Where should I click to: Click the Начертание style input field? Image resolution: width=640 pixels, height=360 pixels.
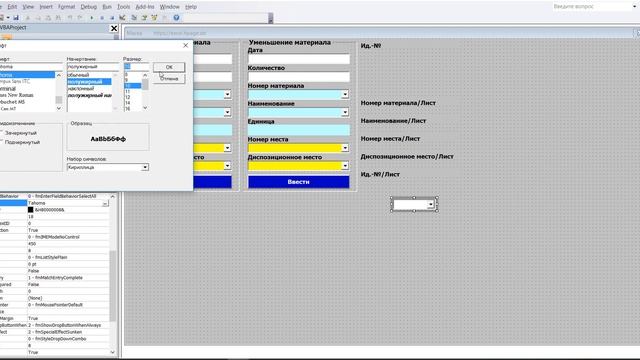pyautogui.click(x=93, y=67)
